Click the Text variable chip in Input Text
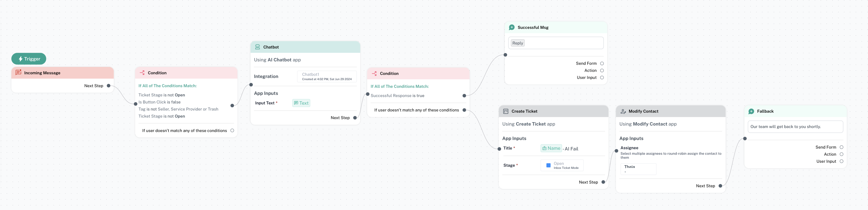 pos(301,103)
